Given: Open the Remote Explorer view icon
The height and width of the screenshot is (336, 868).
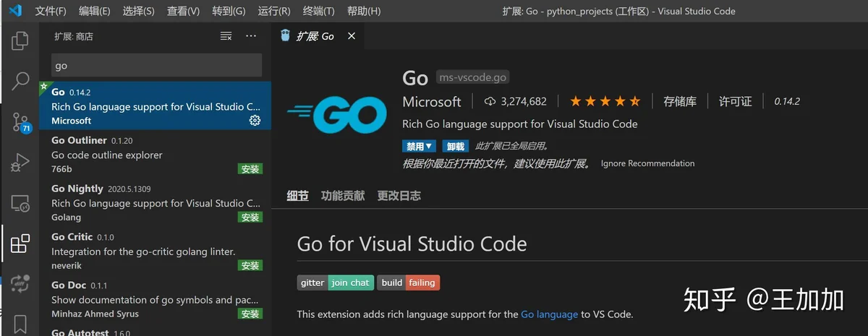Looking at the screenshot, I should pyautogui.click(x=20, y=204).
